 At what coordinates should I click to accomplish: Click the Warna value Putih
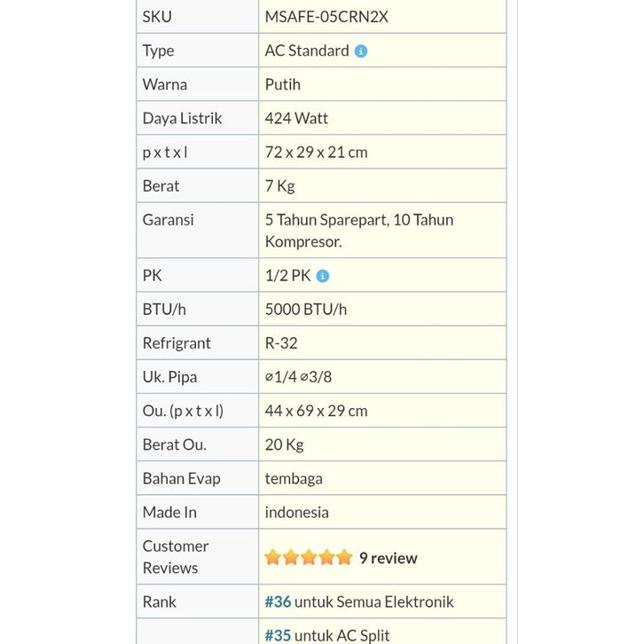pos(282,84)
